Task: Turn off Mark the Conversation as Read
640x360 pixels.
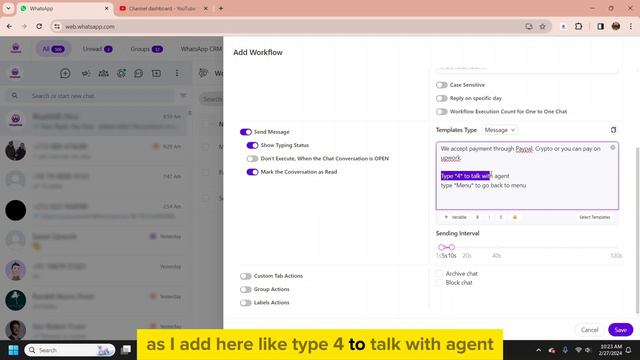Action: pyautogui.click(x=252, y=172)
